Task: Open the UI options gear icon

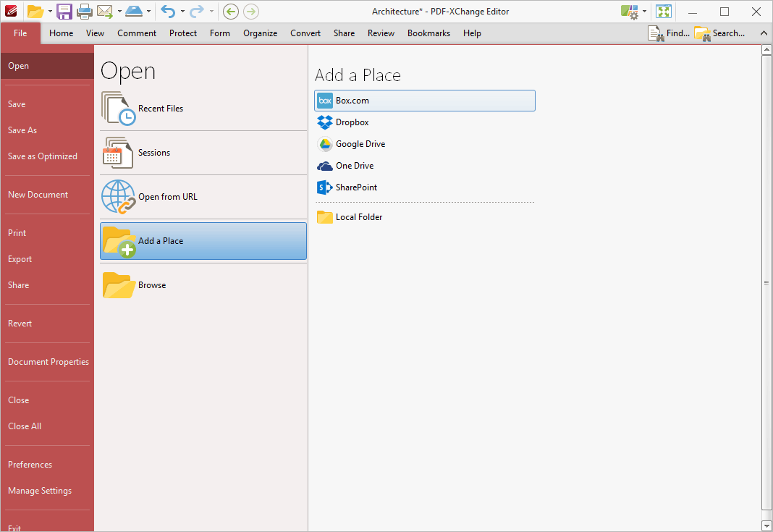Action: click(630, 12)
